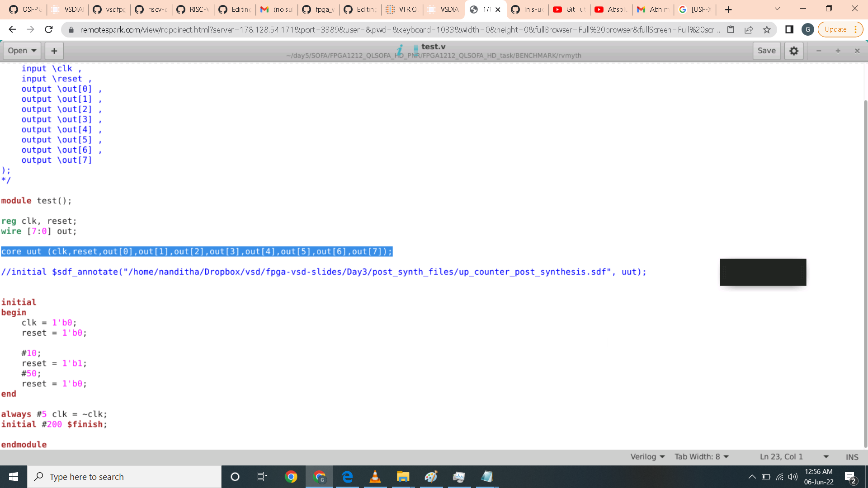This screenshot has width=868, height=488.
Task: Click the Chrome Update button
Action: pos(835,29)
